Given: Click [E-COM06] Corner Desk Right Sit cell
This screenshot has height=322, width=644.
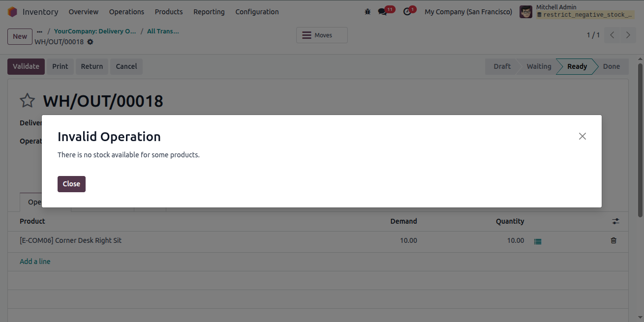Looking at the screenshot, I should click(70, 240).
